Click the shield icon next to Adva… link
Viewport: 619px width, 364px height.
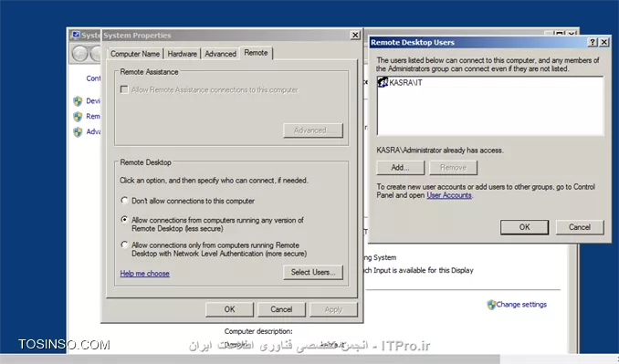[78, 131]
